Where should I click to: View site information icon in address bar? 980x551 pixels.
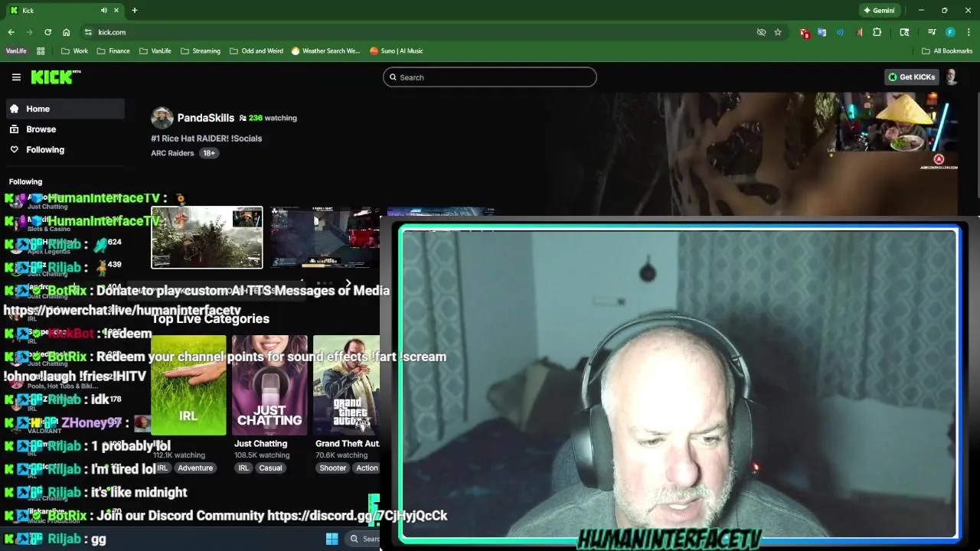88,32
